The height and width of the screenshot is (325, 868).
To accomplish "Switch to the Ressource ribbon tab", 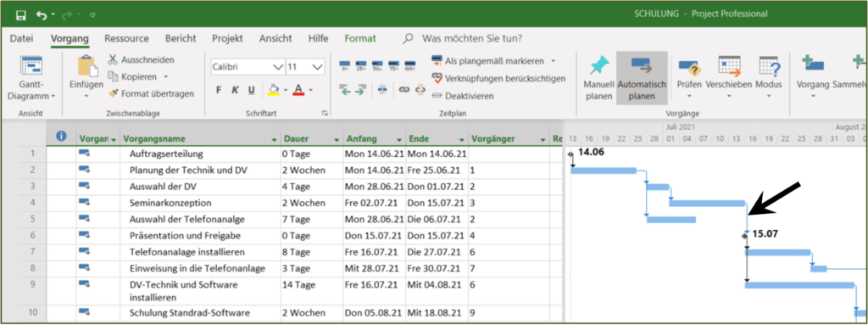I will tap(127, 38).
